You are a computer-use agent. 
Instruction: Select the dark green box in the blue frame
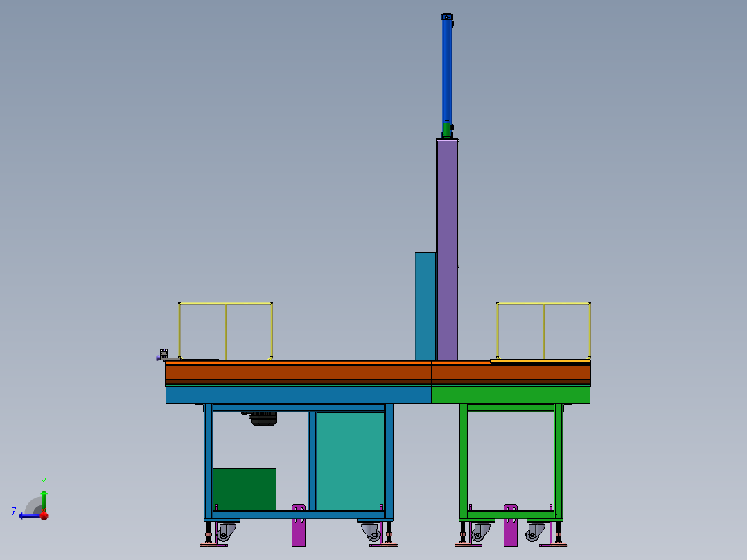pos(245,489)
